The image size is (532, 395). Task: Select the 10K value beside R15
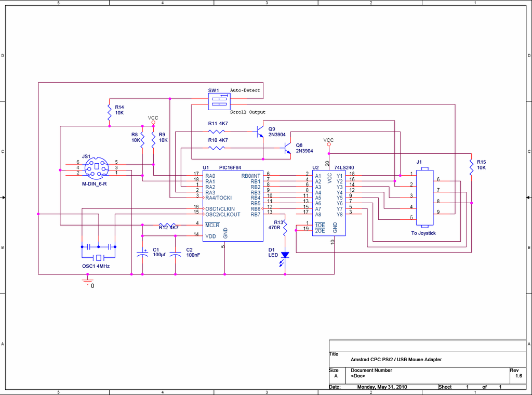pos(482,168)
